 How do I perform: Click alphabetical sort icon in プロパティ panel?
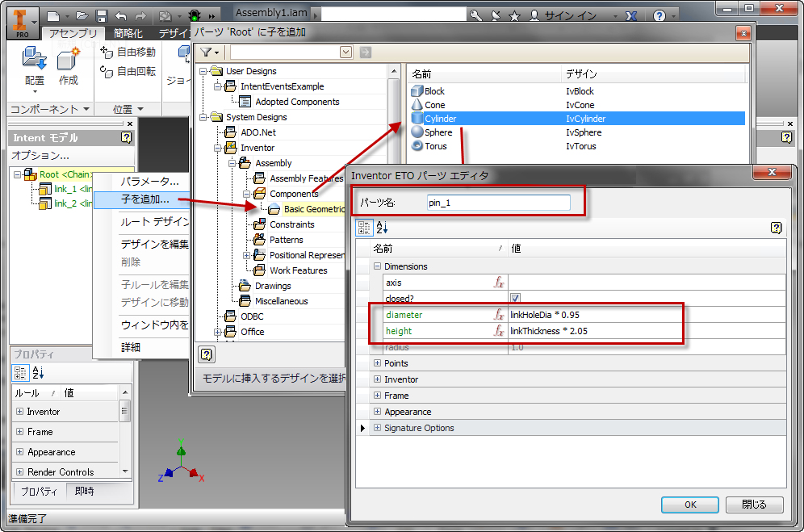point(39,373)
